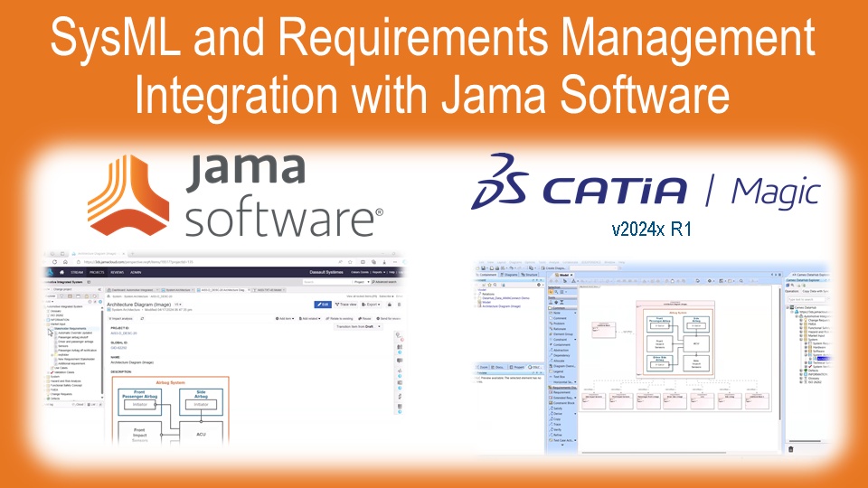Click the Jama search input field
868x488 pixels.
pos(326,282)
